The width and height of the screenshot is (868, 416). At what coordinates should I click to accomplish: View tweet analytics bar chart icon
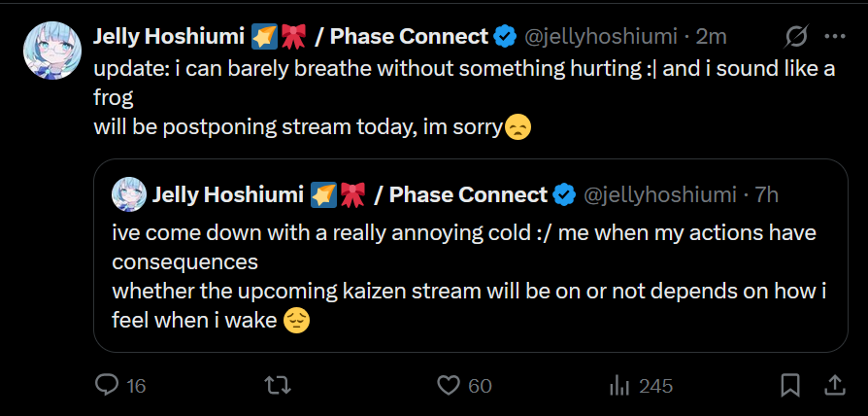(618, 386)
